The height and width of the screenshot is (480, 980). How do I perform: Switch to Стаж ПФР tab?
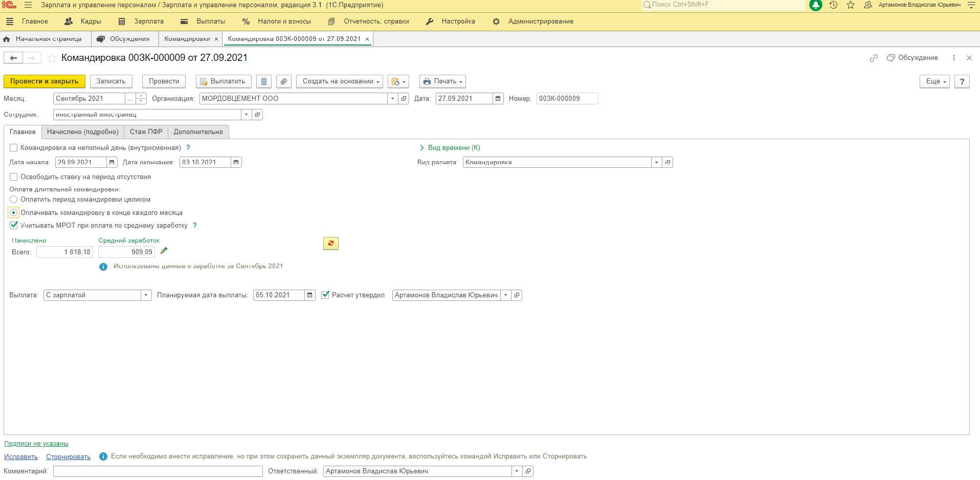pyautogui.click(x=146, y=132)
